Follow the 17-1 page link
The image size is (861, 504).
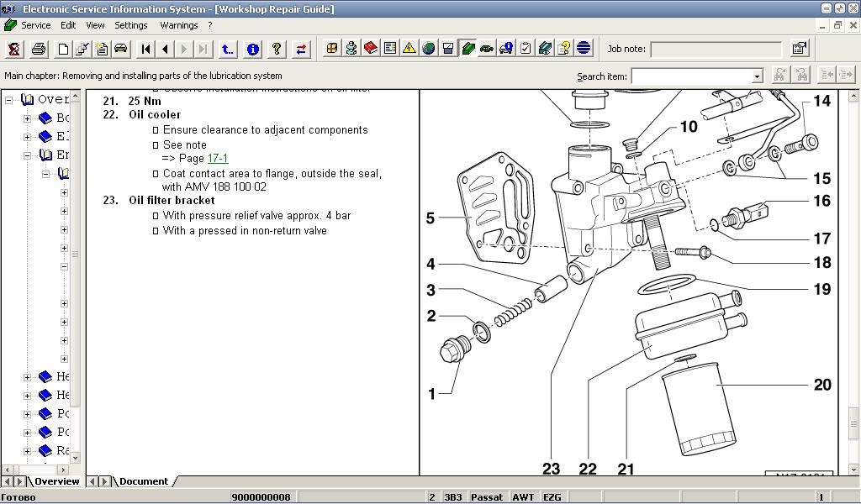(218, 159)
